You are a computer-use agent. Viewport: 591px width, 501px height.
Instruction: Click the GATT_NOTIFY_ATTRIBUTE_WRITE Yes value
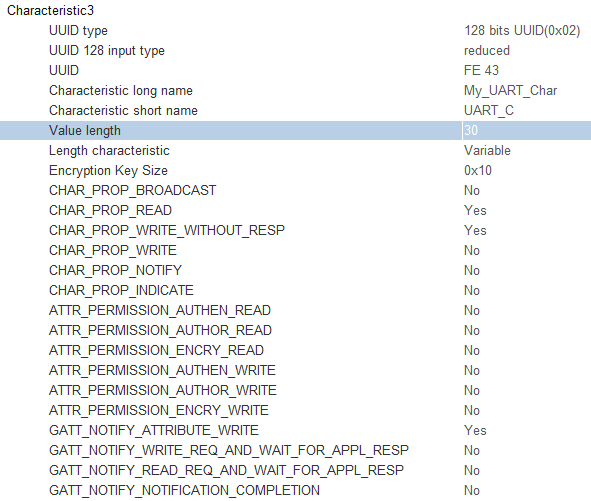click(x=475, y=430)
